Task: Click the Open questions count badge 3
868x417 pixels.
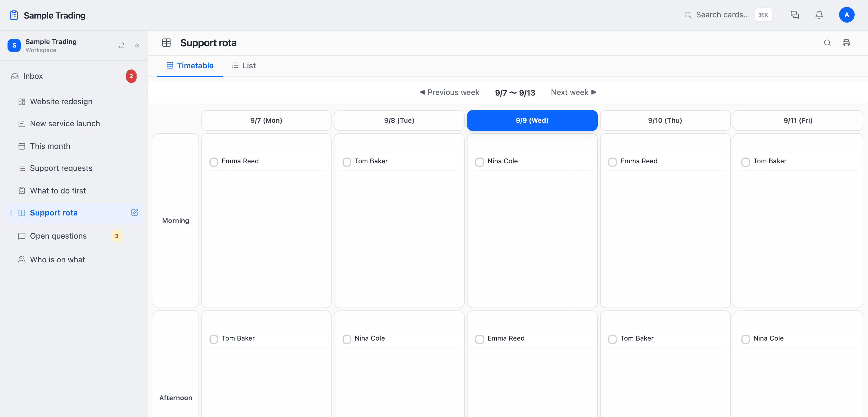Action: 117,236
